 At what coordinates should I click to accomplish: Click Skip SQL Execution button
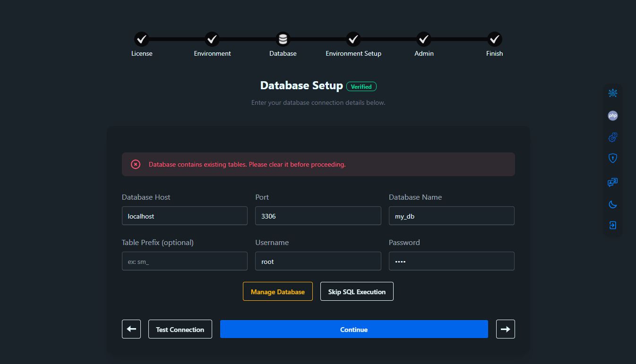(x=357, y=291)
